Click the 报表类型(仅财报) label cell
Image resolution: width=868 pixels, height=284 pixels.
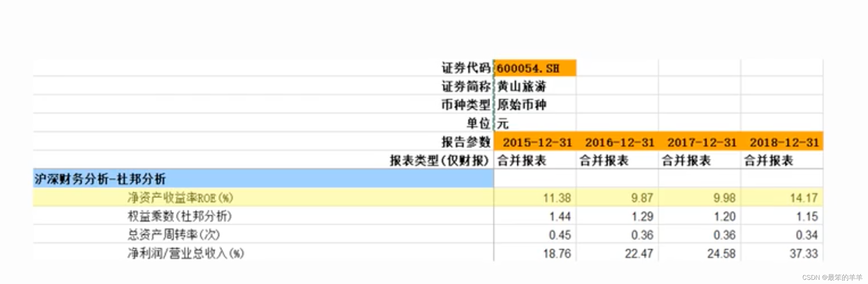click(440, 161)
